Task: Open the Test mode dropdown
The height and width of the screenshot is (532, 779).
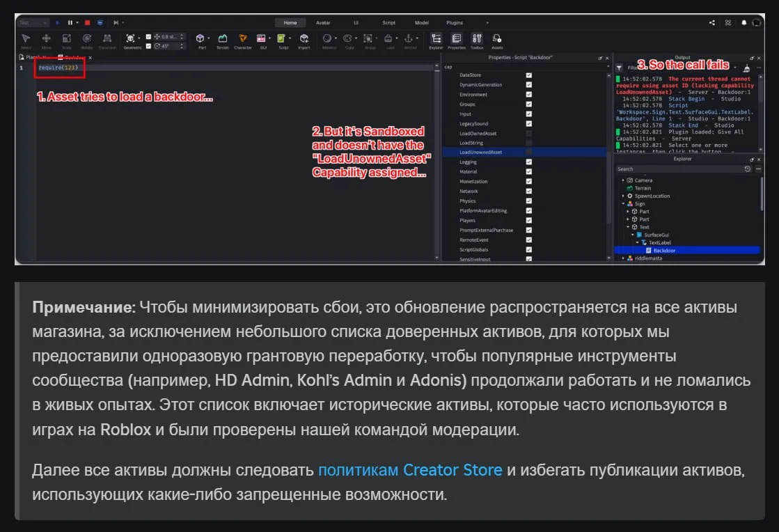Action: [33, 23]
